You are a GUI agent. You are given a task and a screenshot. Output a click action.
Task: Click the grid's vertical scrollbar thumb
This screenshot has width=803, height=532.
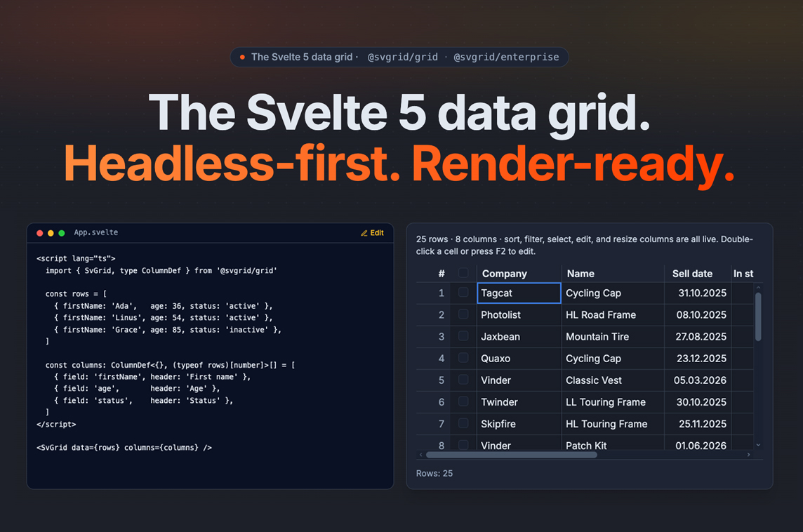[758, 317]
